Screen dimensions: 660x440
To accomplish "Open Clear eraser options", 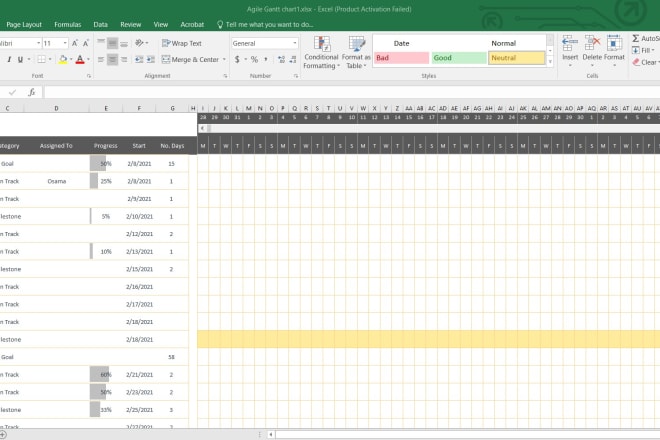I will pos(645,62).
